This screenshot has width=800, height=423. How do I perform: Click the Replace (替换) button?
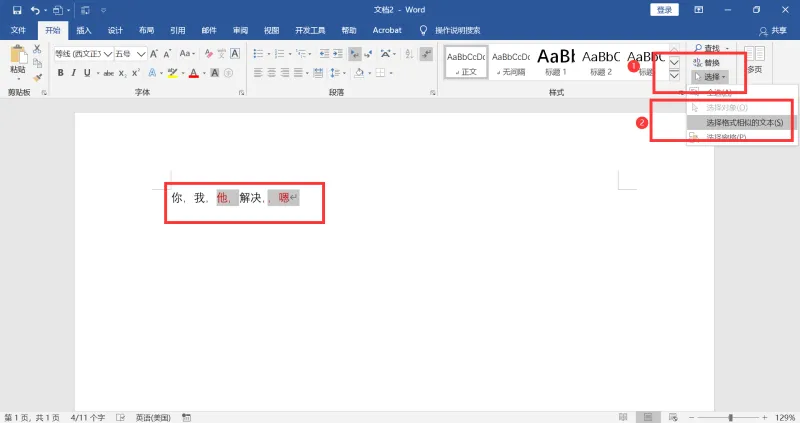[x=707, y=63]
